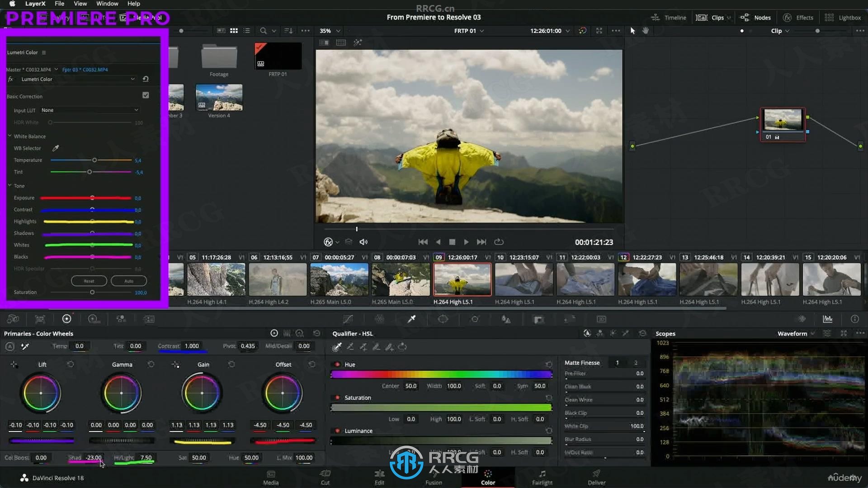The height and width of the screenshot is (488, 868).
Task: Open the Input LUT None dropdown
Action: point(90,110)
